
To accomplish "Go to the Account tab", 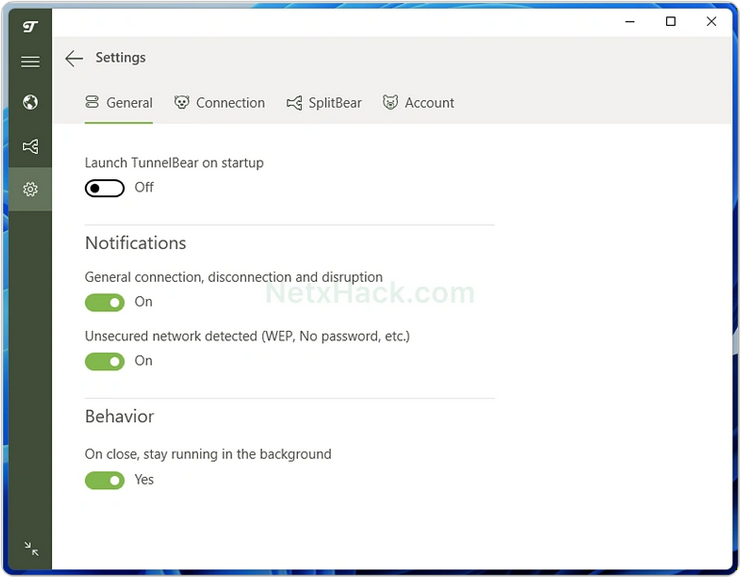I will (418, 103).
